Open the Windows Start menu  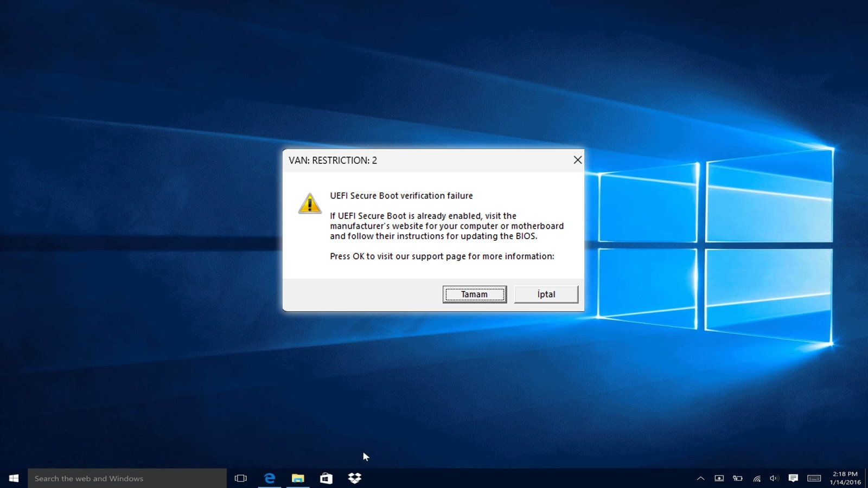[14, 478]
